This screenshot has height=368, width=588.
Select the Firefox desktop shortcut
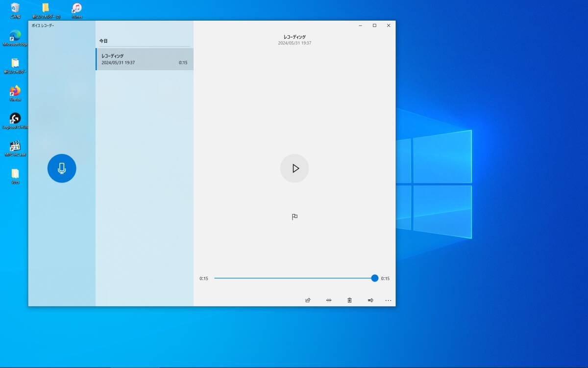(x=15, y=93)
